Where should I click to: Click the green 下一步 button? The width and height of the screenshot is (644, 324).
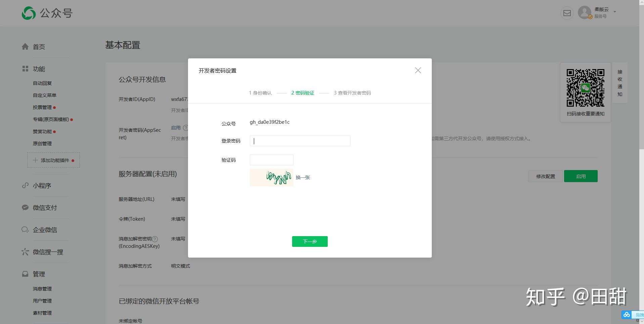pyautogui.click(x=310, y=241)
